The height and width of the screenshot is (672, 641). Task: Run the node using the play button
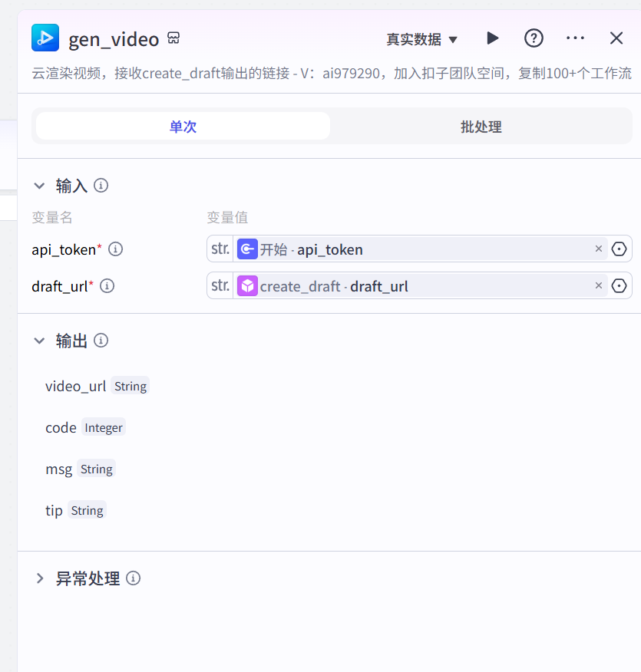(492, 38)
